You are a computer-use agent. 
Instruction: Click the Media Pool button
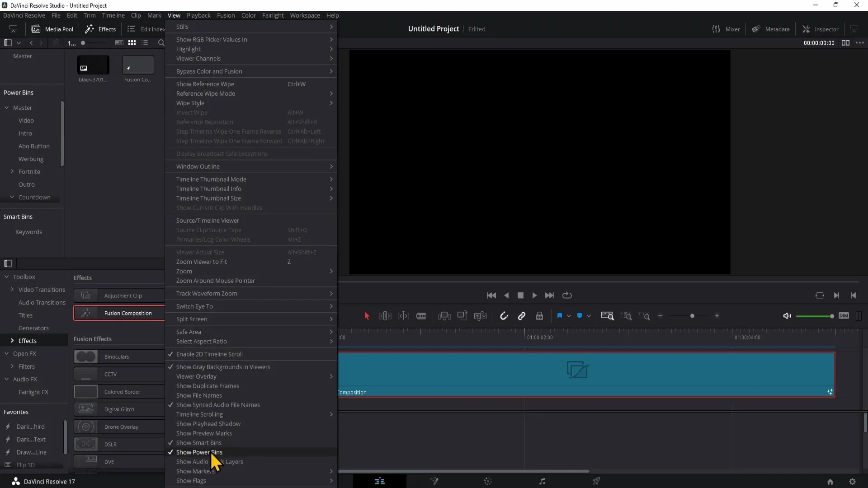pos(52,29)
